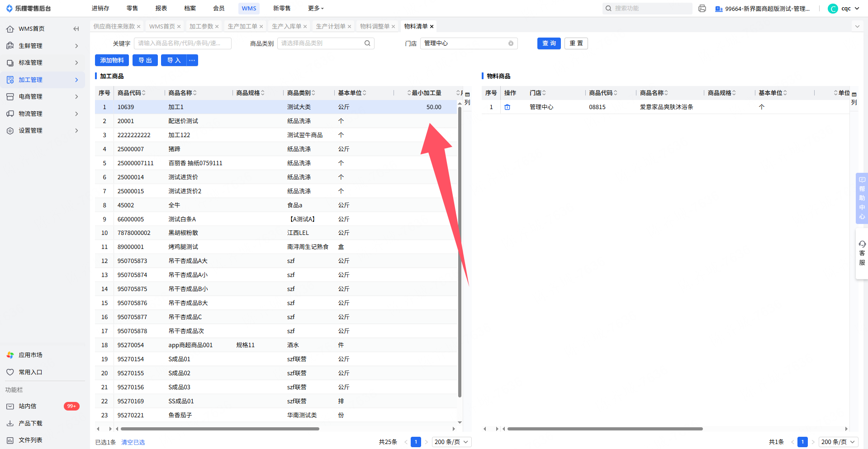Open the 零售 top menu
868x449 pixels.
point(132,9)
